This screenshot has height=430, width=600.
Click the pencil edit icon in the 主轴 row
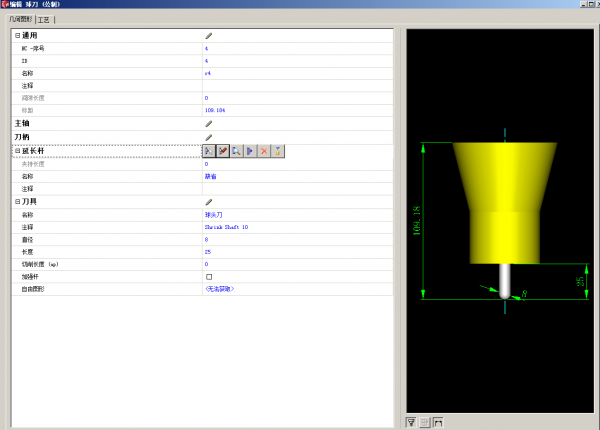pyautogui.click(x=209, y=124)
